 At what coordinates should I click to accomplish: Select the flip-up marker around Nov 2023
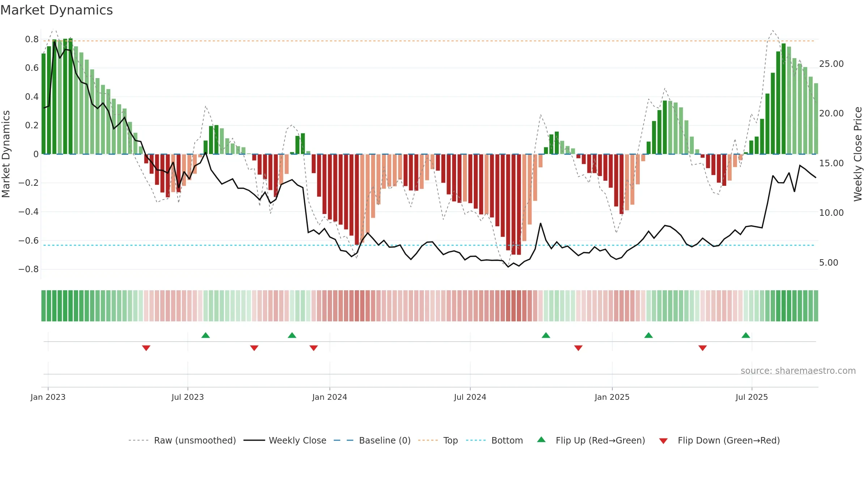[292, 335]
